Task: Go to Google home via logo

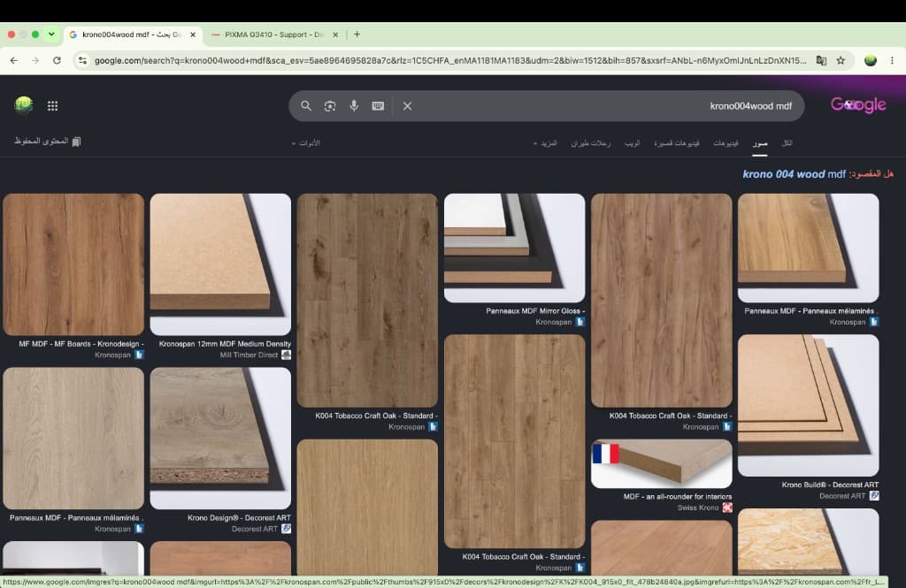Action: [x=858, y=104]
